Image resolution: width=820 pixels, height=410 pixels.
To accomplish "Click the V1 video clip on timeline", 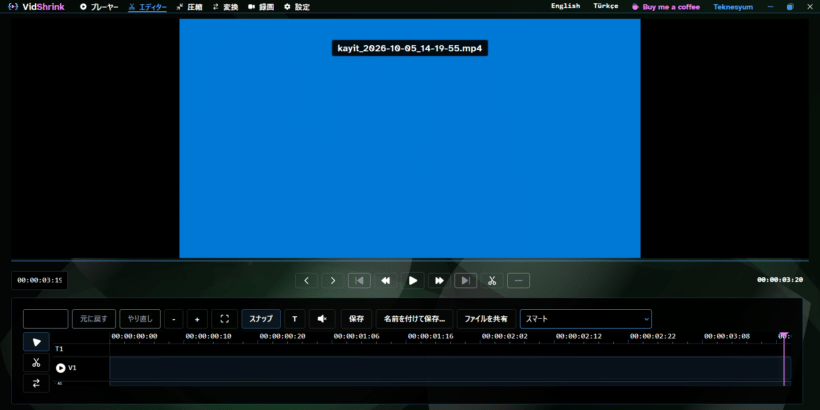I will (x=450, y=368).
